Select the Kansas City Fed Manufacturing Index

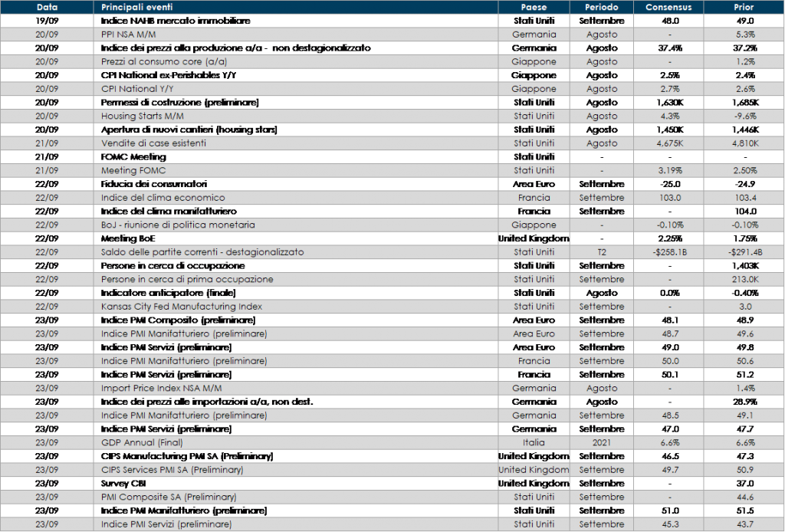pyautogui.click(x=182, y=307)
